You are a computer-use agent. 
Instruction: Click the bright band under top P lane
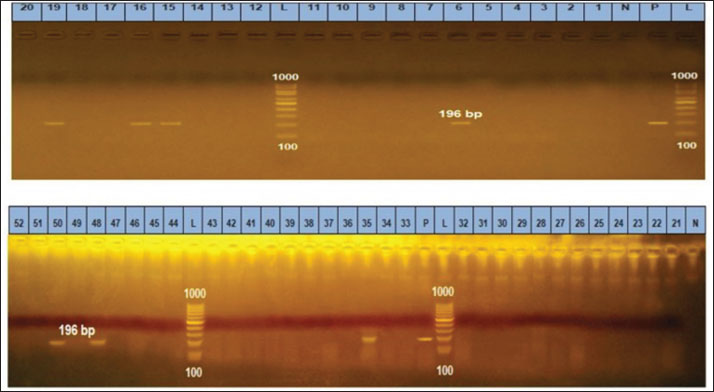(658, 123)
